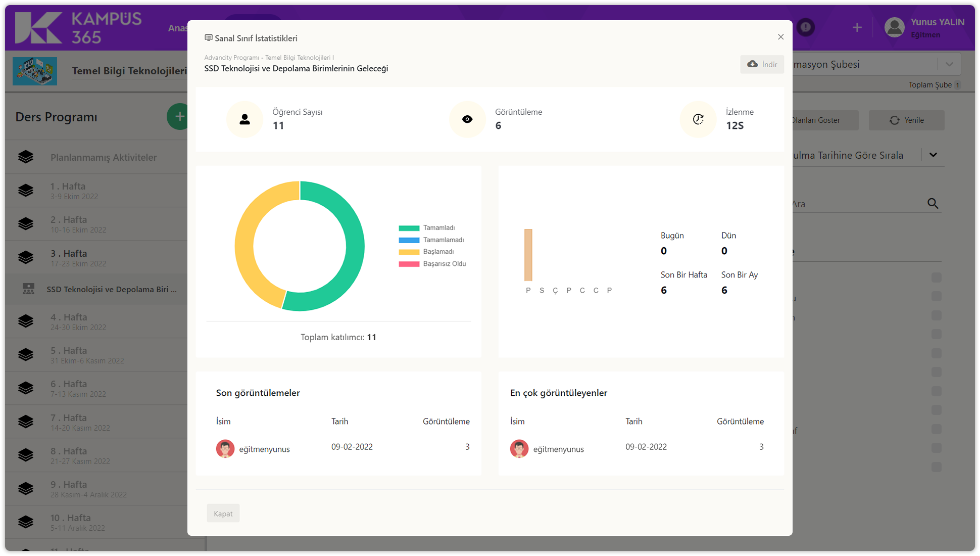Select SSD Teknolojisi ve Depolama activity item
980x556 pixels.
click(x=111, y=289)
